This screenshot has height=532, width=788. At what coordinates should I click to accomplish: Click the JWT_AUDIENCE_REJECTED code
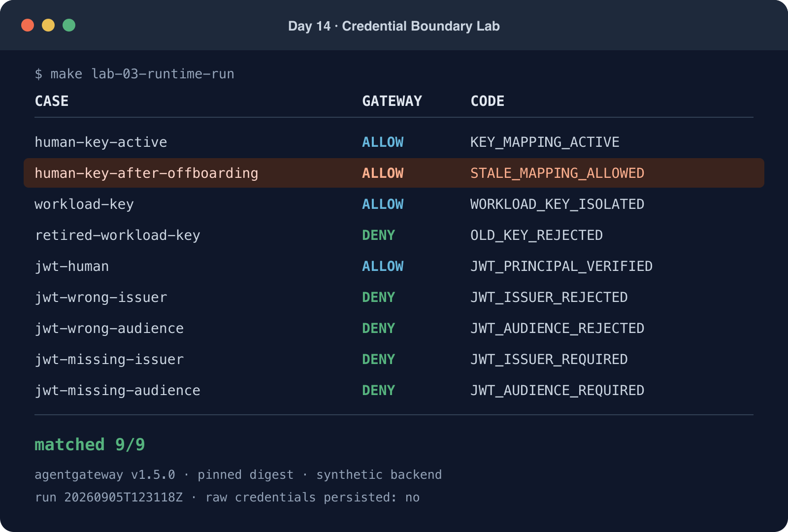tap(557, 329)
